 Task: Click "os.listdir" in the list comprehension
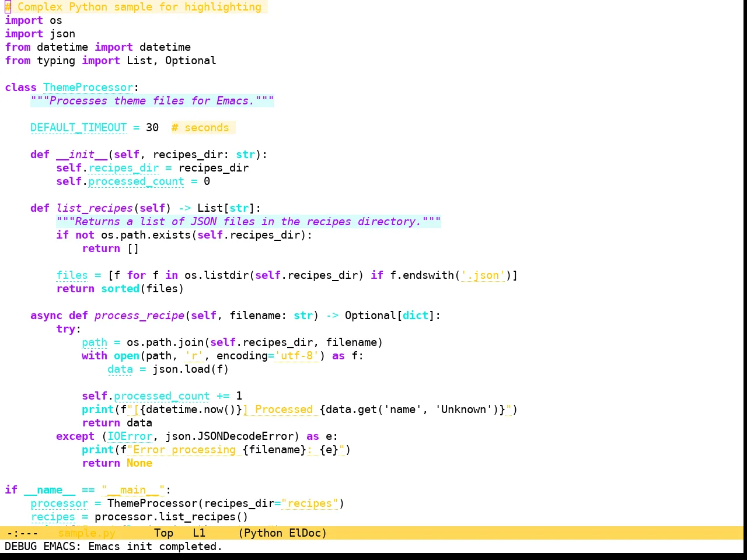(217, 275)
